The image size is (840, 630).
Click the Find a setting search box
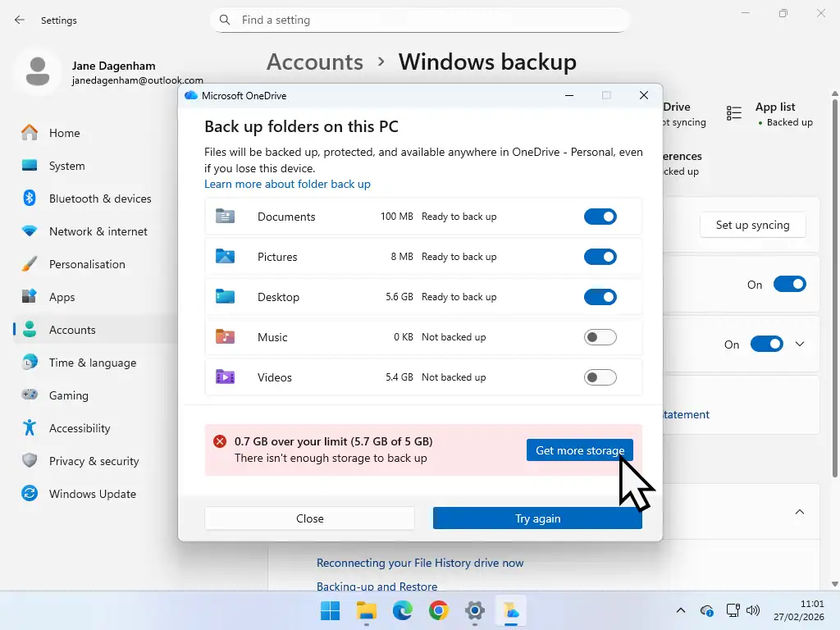point(420,20)
